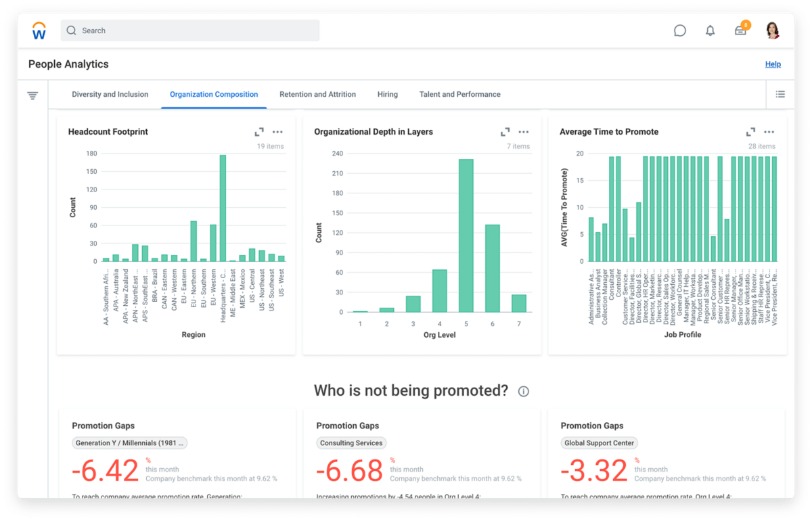Image resolution: width=812 pixels, height=521 pixels.
Task: Click the search magnifier icon
Action: point(71,30)
